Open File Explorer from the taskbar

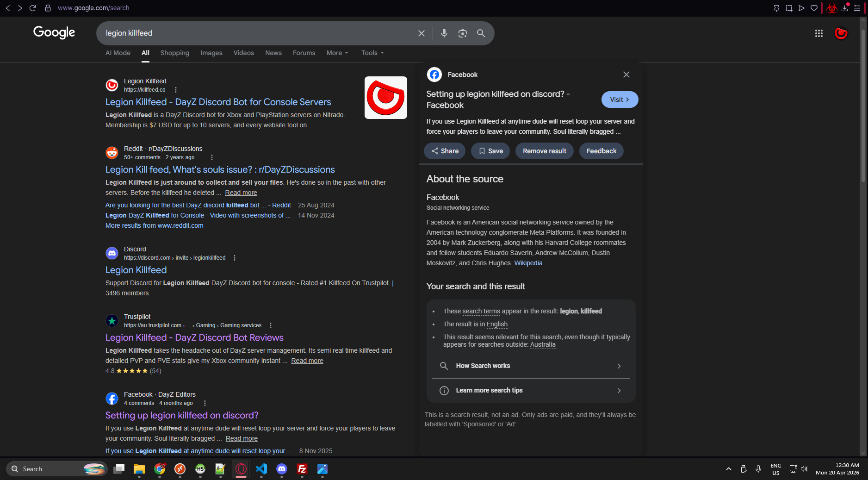pos(139,469)
